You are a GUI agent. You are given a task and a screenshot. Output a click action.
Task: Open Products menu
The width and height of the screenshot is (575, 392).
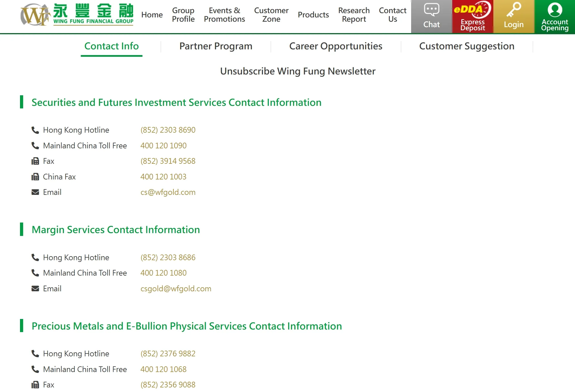313,15
